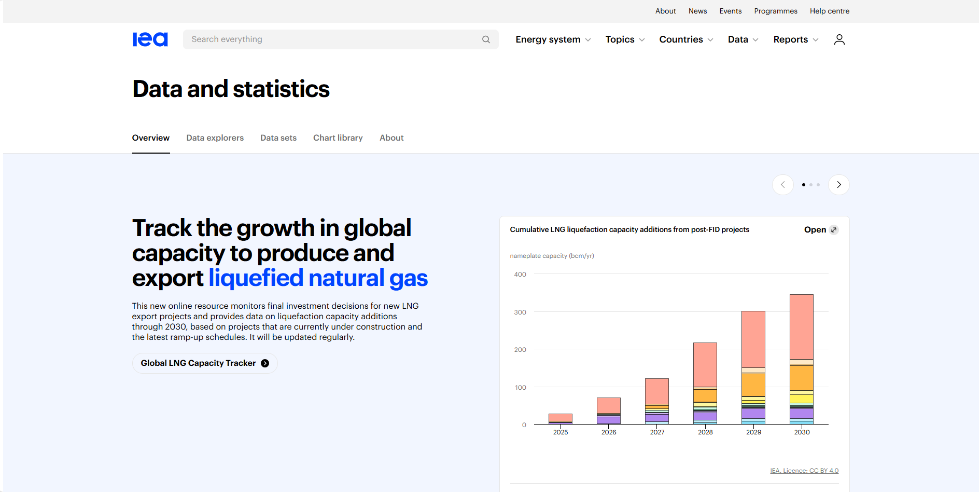Switch to the About tab under heading
Viewport: 980px width, 492px height.
point(391,138)
